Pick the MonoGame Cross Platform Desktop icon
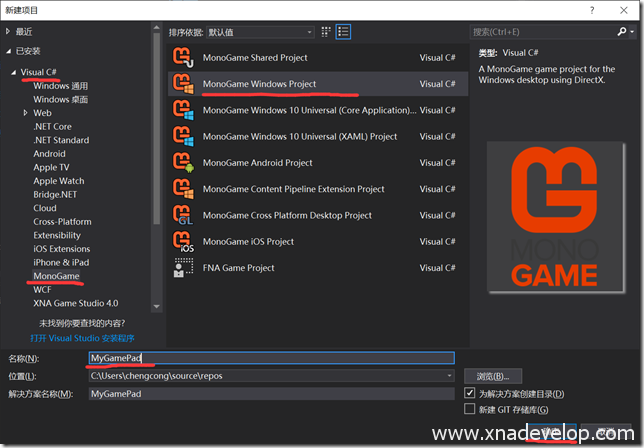644x448 pixels. 183,215
